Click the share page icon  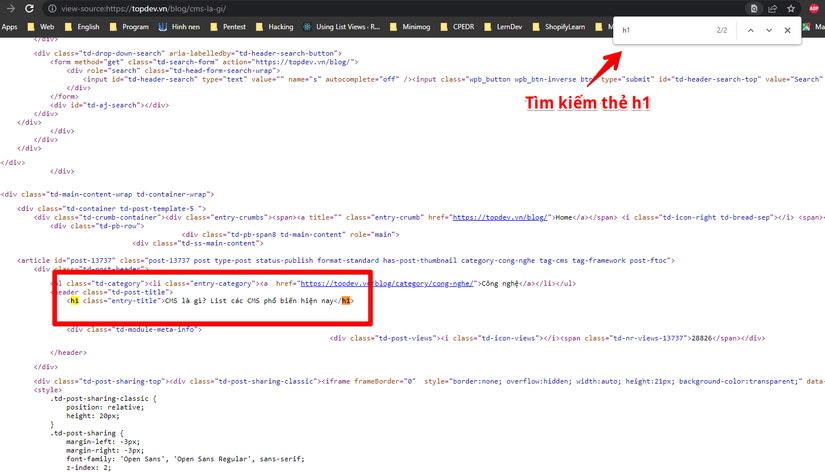click(x=772, y=8)
